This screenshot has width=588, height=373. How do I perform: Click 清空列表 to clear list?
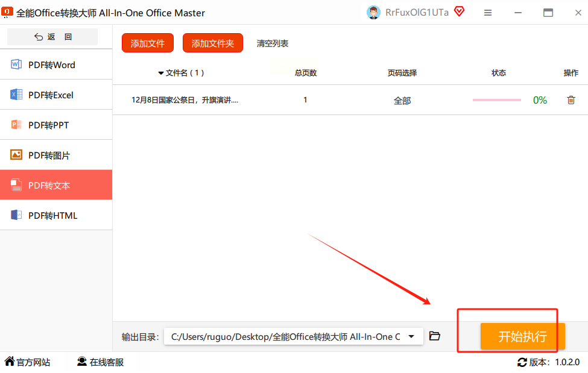click(273, 43)
